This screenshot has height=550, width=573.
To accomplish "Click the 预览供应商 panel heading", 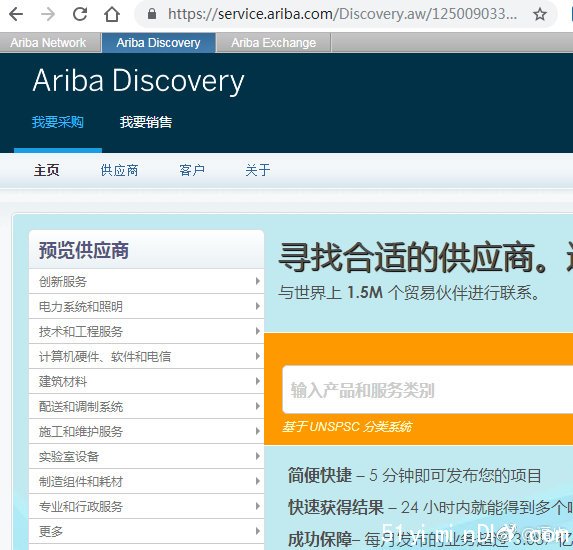I will click(84, 250).
